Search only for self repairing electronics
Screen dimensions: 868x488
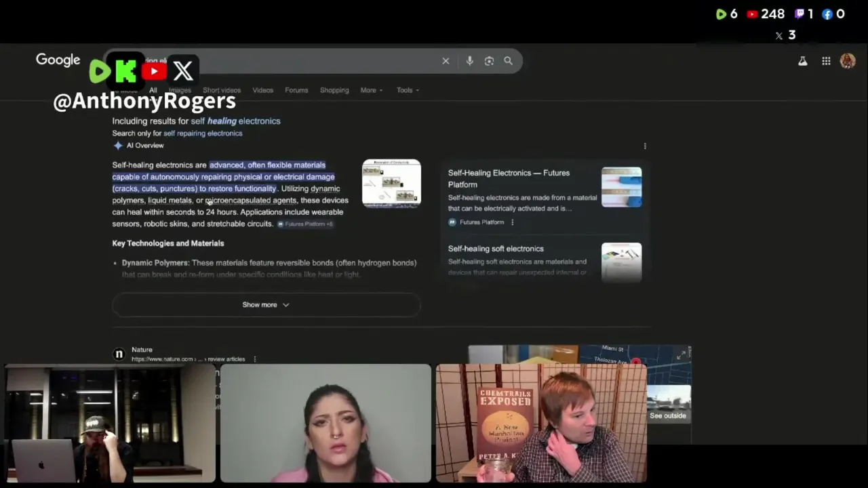coord(203,134)
